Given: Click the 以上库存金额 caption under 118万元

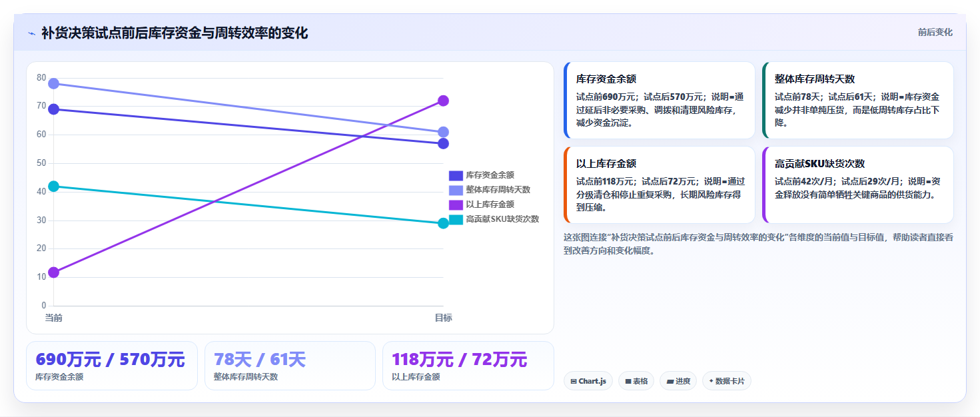Looking at the screenshot, I should click(416, 377).
